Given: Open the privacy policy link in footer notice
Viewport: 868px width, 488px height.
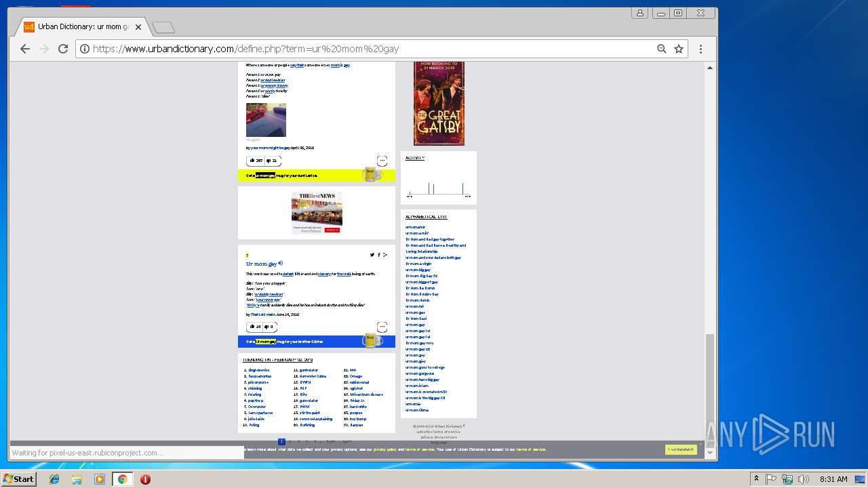Looking at the screenshot, I should [x=384, y=449].
